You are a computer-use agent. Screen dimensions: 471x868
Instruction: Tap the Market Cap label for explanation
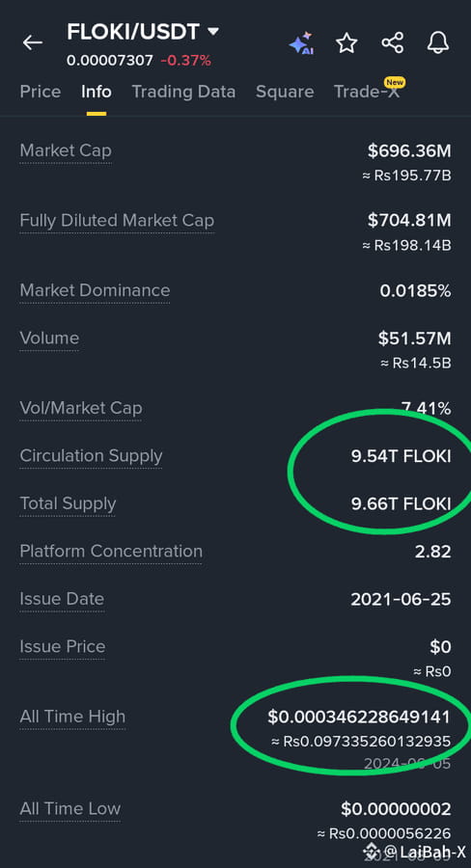pyautogui.click(x=66, y=150)
